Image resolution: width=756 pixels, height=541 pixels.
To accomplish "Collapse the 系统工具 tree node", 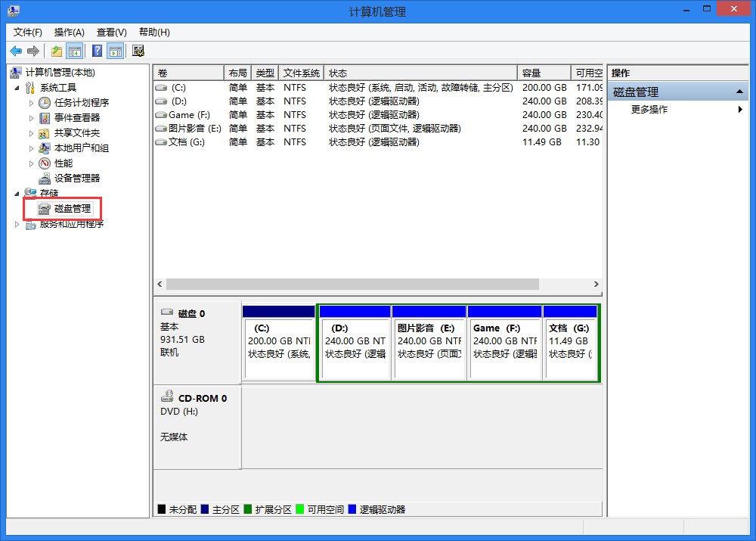I will tap(18, 88).
